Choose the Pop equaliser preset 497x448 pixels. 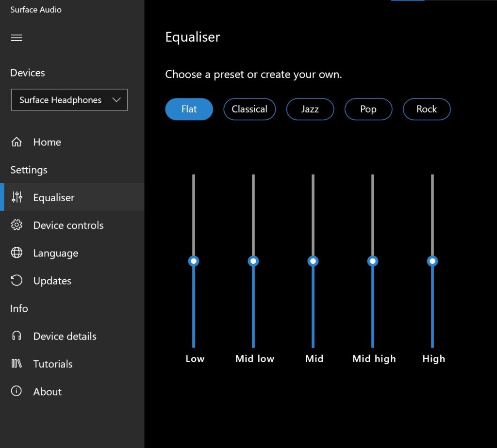(368, 109)
